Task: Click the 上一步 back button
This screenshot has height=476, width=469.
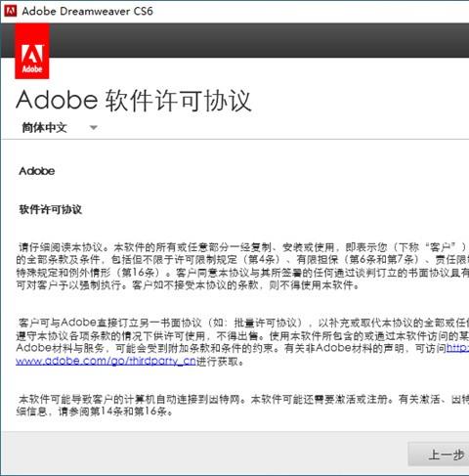Action: pos(439,454)
